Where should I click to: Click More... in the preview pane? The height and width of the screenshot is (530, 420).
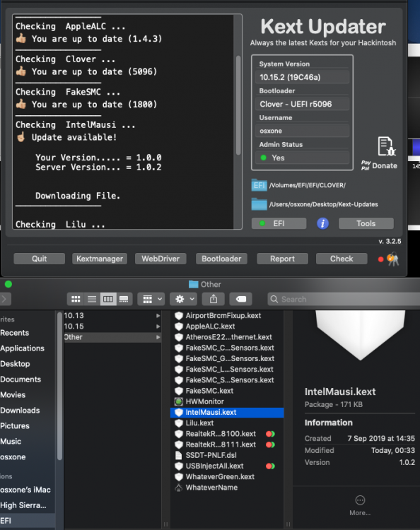[360, 505]
